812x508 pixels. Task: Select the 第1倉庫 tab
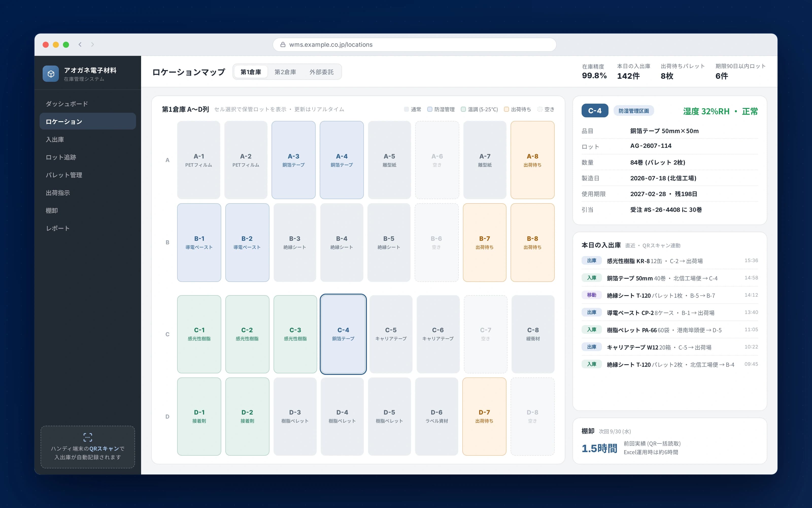tap(251, 72)
